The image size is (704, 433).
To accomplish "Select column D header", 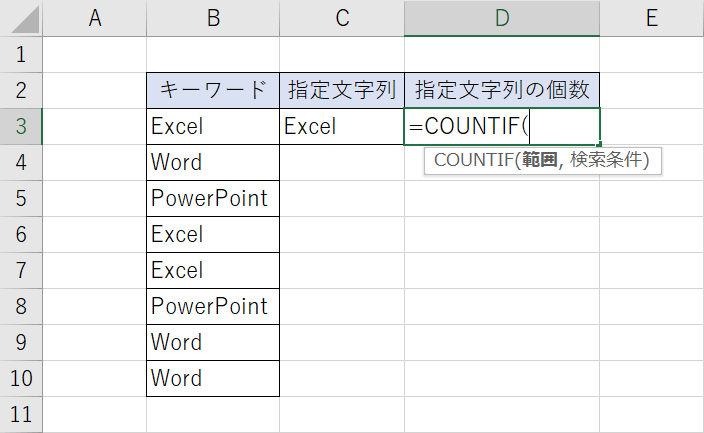I will click(x=502, y=18).
